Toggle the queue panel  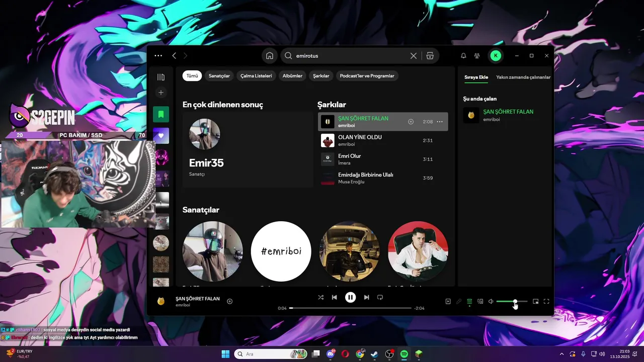point(469,301)
